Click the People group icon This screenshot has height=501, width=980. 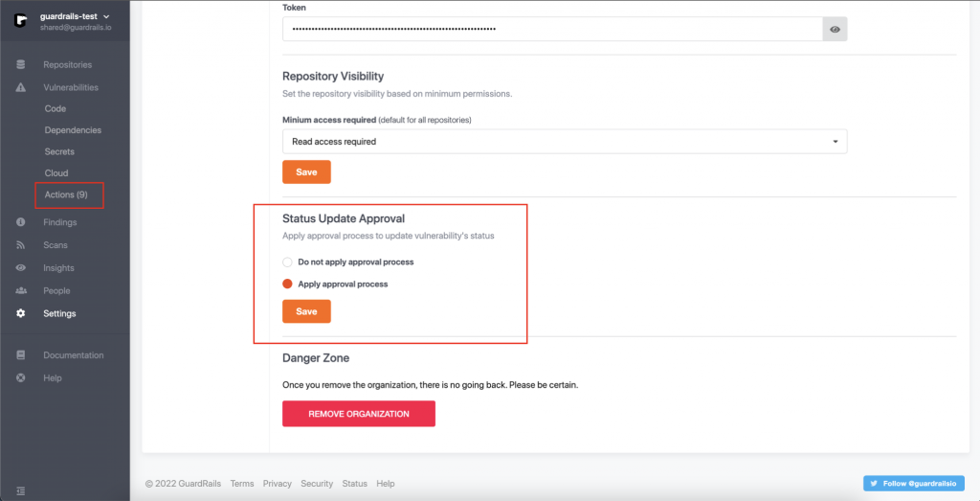21,290
